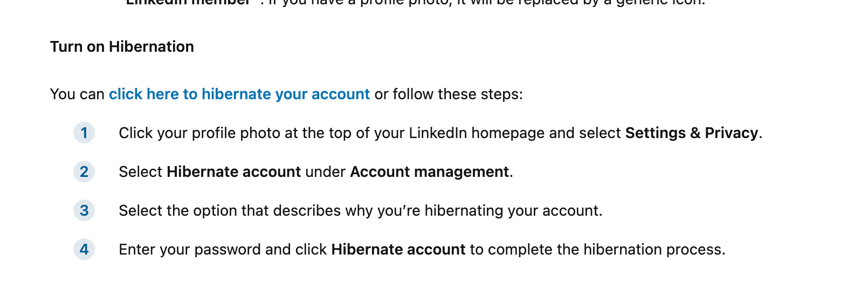Click the bold "Account management" text

[429, 172]
